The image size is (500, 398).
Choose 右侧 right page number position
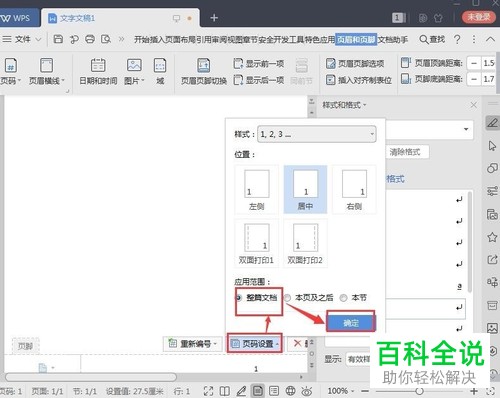point(354,190)
